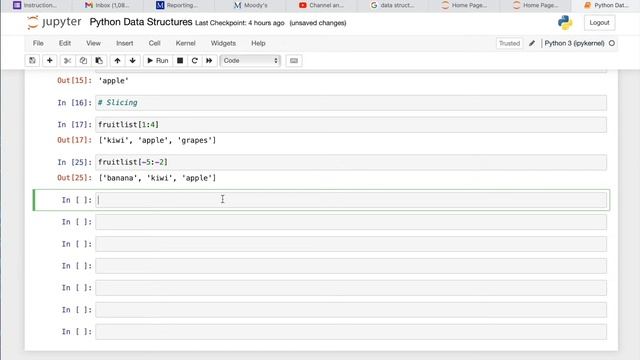Select the output ['banana', 'kiwi', 'apple']
The height and width of the screenshot is (360, 640).
coord(158,178)
